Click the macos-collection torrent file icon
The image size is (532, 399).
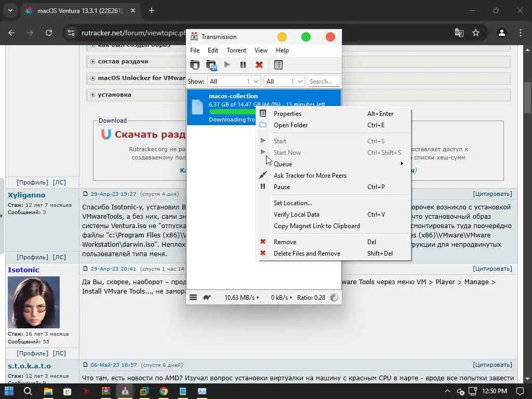(x=197, y=107)
